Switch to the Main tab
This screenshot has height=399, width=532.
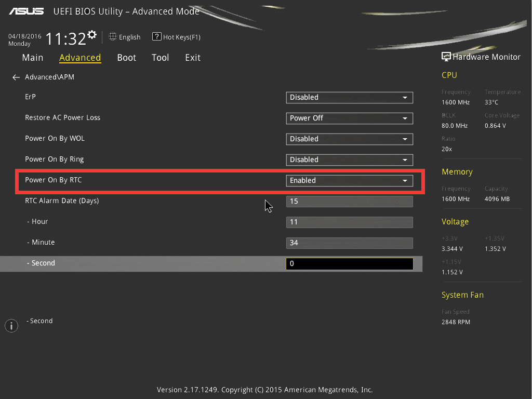coord(33,58)
